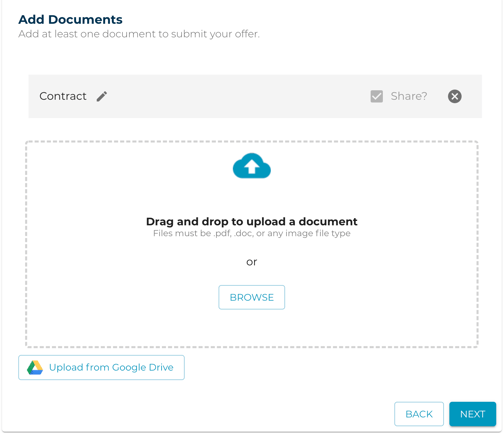Click the Contract document row background
This screenshot has width=503, height=433.
pyautogui.click(x=255, y=96)
